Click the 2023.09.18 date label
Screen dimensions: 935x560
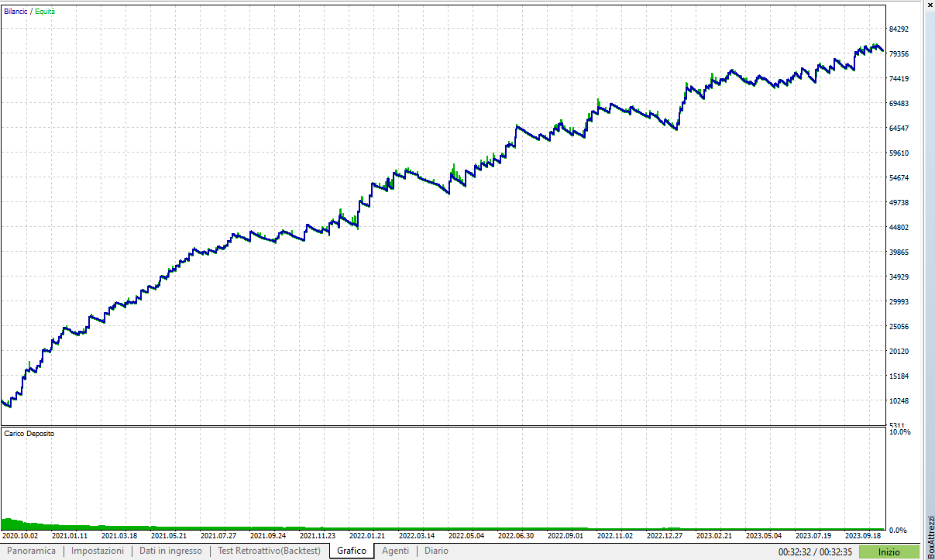(x=863, y=535)
